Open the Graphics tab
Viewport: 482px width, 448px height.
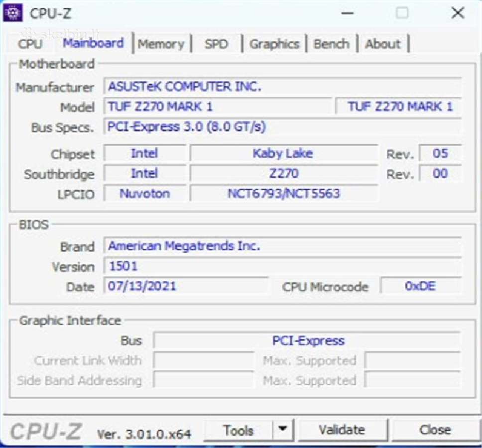click(274, 44)
